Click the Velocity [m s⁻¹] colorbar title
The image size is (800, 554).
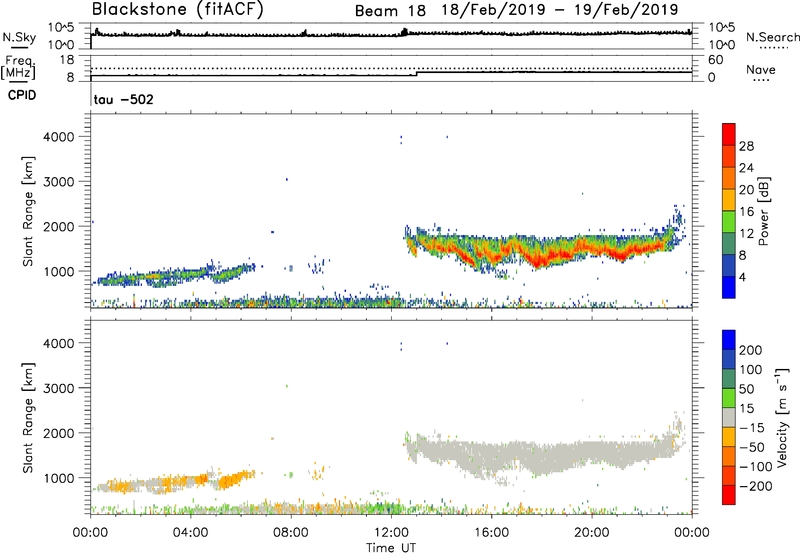(x=782, y=417)
